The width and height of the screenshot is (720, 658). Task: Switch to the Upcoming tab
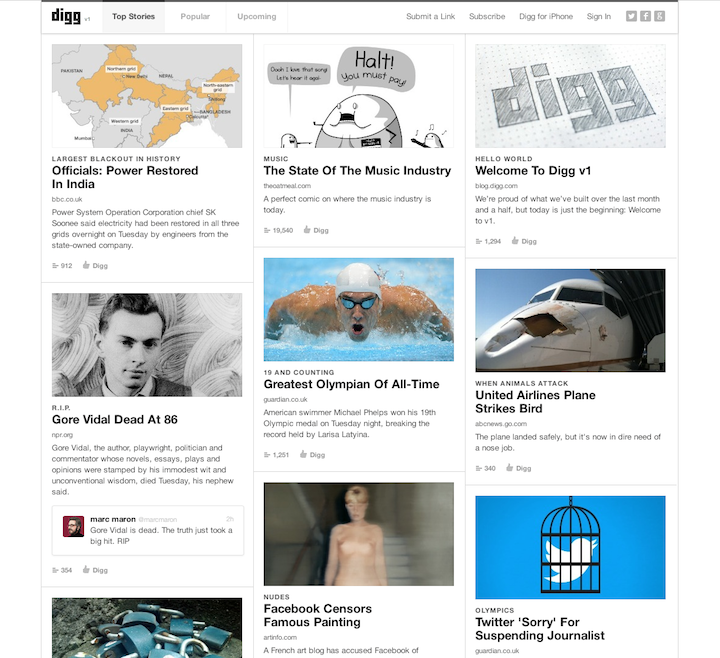(x=257, y=17)
